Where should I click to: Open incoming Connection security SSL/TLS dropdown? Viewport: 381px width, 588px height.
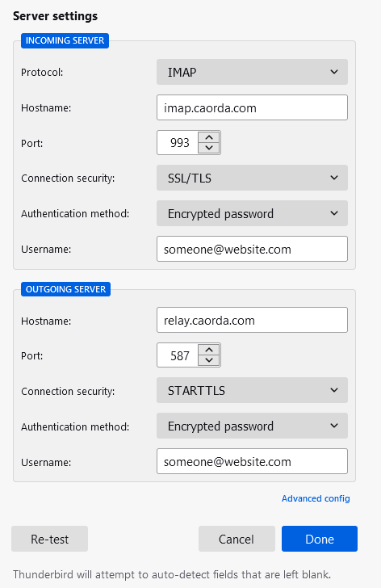tap(252, 178)
